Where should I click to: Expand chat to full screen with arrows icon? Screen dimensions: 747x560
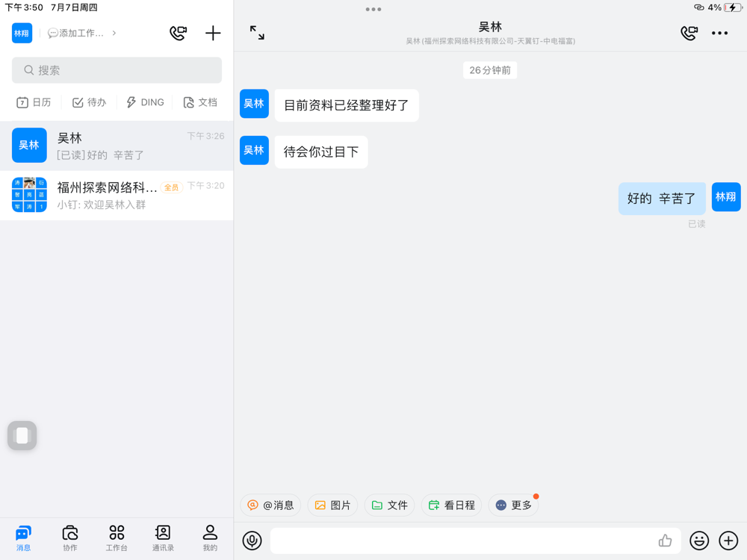[x=257, y=32]
